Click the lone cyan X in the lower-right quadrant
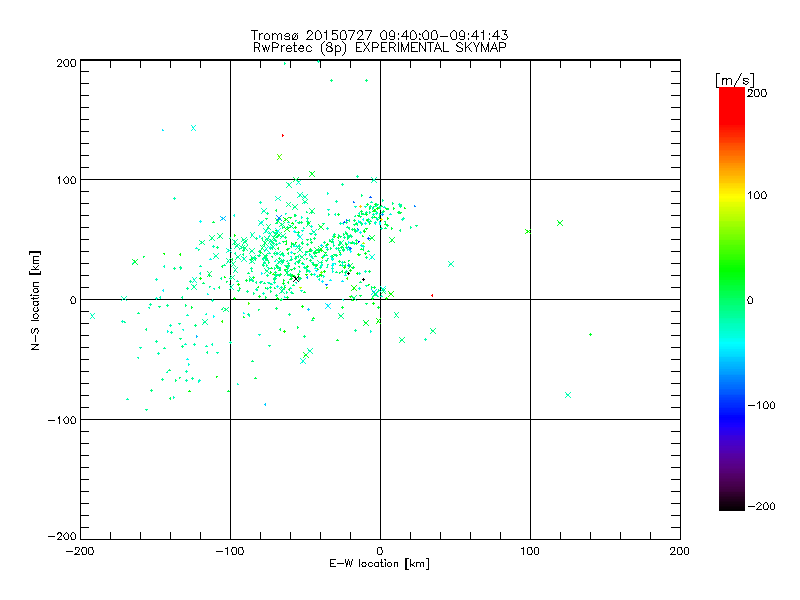 tap(568, 395)
